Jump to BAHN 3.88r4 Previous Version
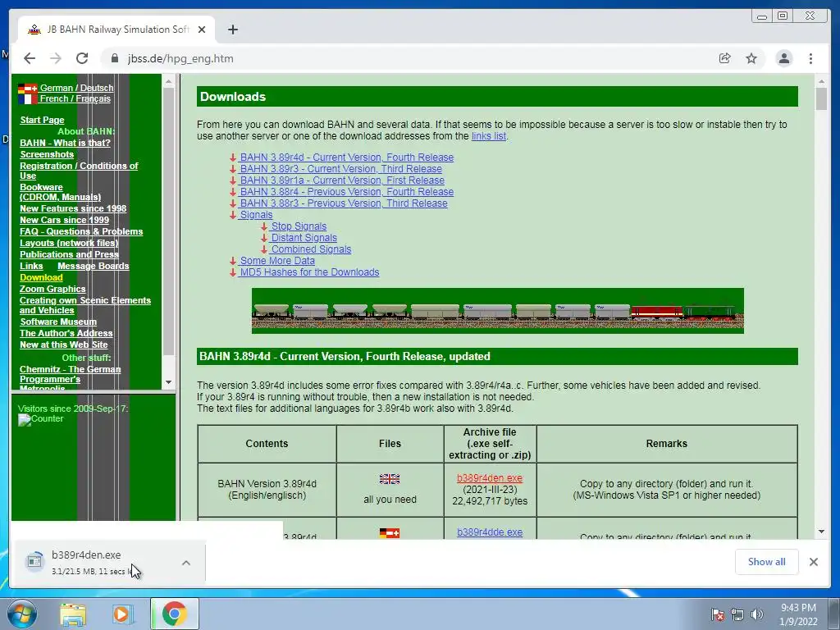 [x=347, y=192]
